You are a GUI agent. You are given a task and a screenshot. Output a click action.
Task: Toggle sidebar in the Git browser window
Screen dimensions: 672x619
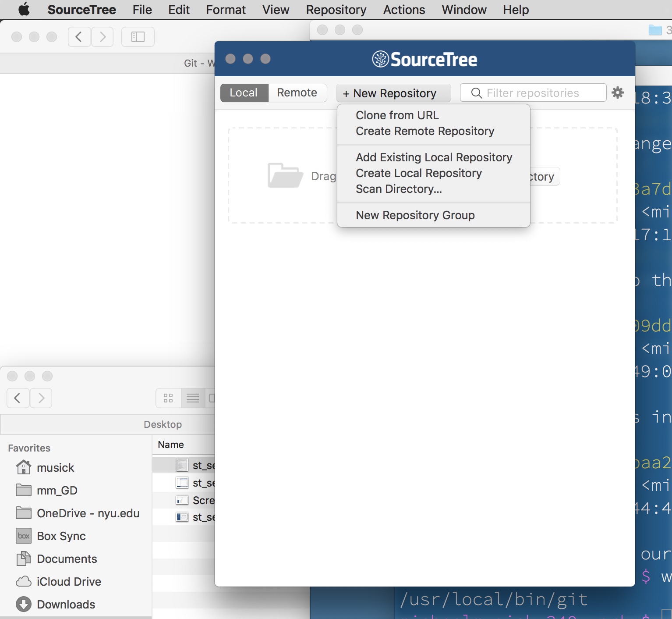point(138,37)
